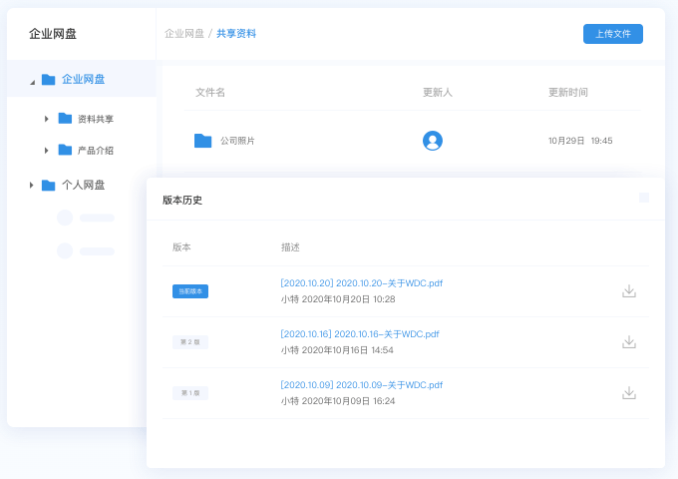Click the updater avatar icon
The image size is (678, 479).
432,141
